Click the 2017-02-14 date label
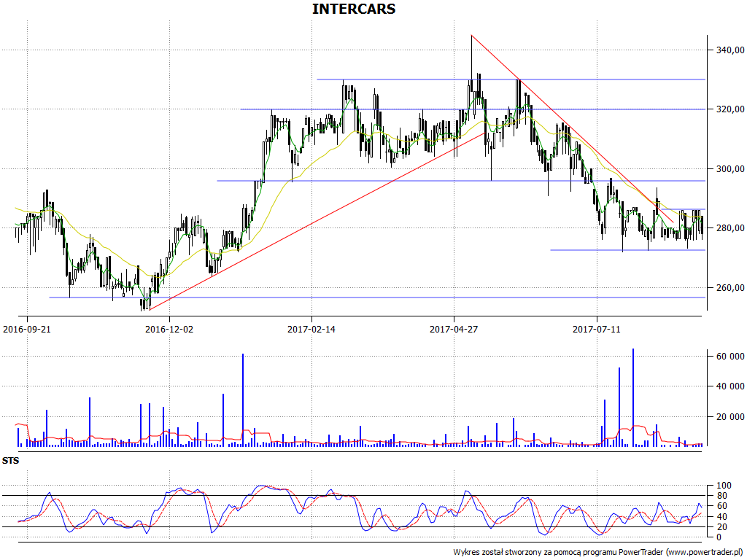Viewport: 747px width, 560px height. [x=311, y=330]
